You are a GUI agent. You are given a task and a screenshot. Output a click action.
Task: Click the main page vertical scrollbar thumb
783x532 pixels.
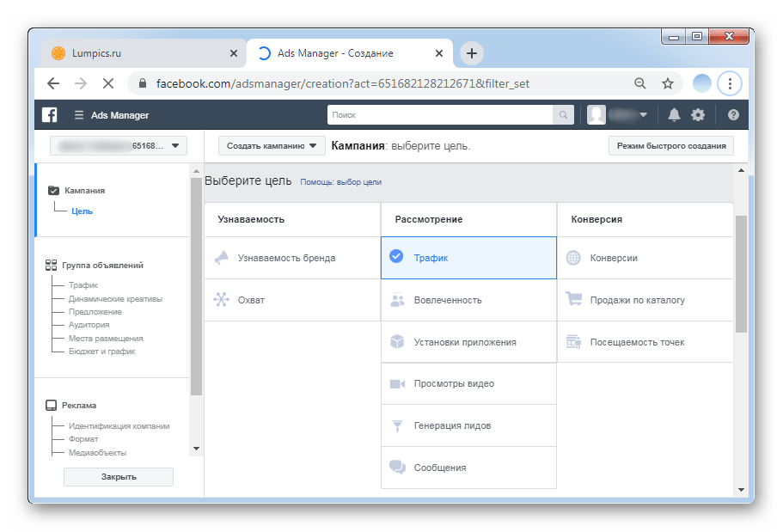[x=741, y=274]
